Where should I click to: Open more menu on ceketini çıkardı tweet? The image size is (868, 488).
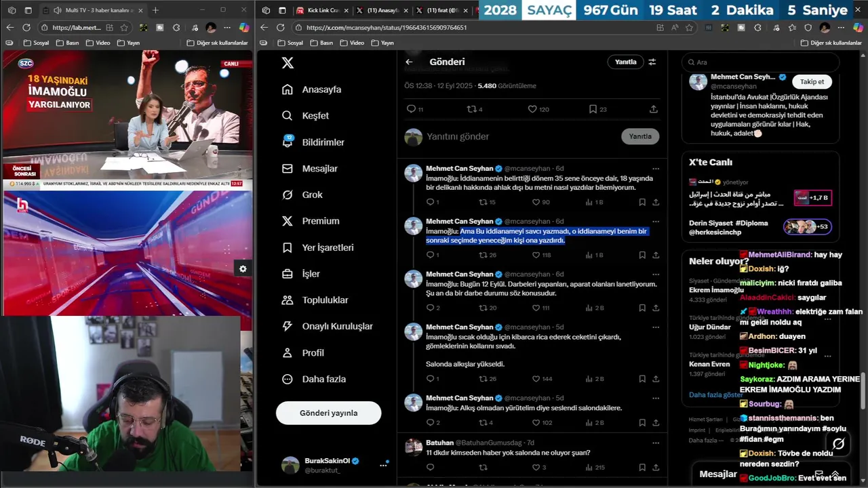(656, 327)
